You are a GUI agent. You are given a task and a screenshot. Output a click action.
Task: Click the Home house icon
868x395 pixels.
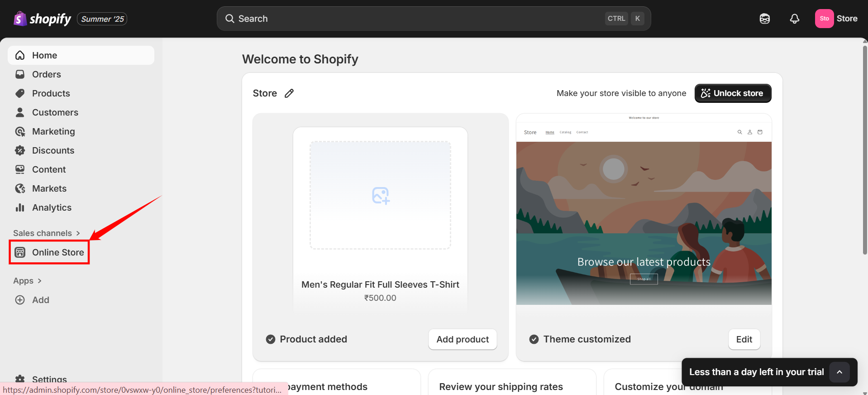[20, 55]
